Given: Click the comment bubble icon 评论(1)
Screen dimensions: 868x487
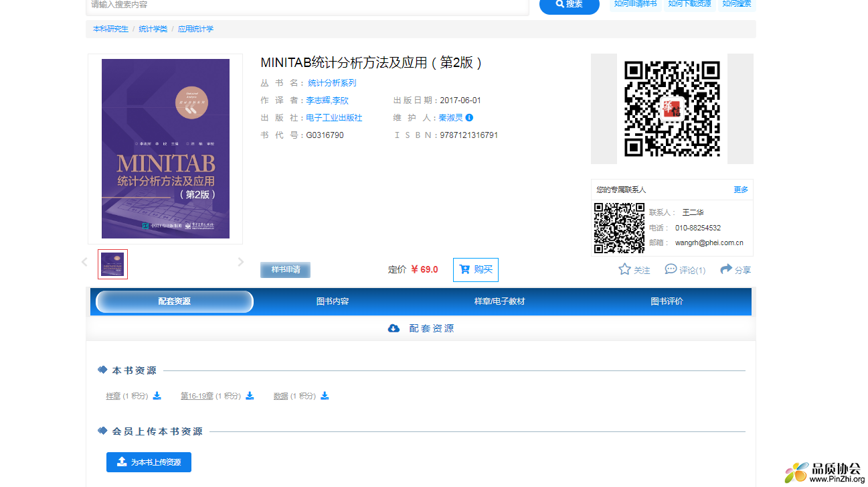Looking at the screenshot, I should tap(671, 269).
